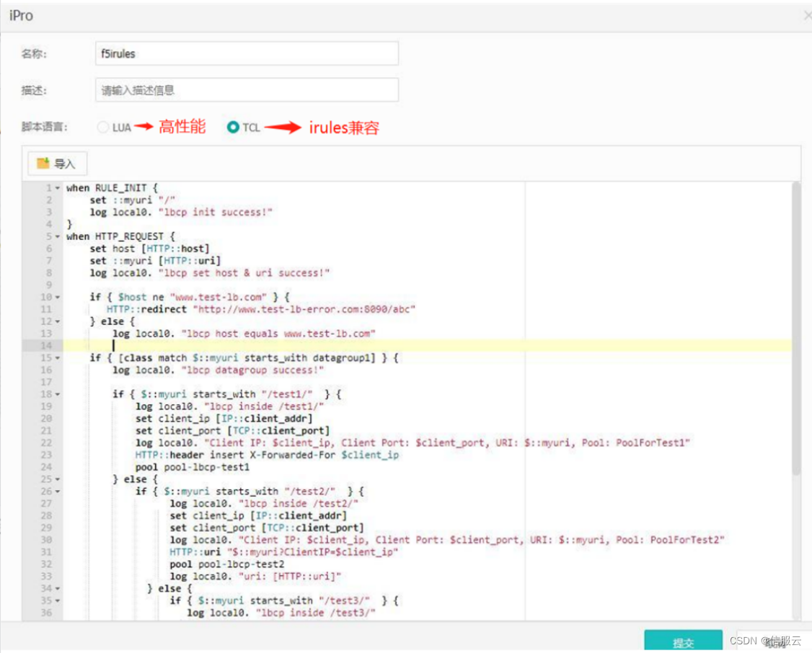Click line 24 "pool pool-lbcp-test1"

[x=193, y=467]
